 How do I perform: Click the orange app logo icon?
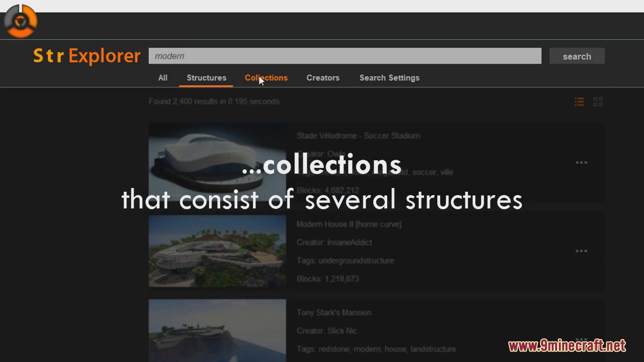(x=21, y=21)
